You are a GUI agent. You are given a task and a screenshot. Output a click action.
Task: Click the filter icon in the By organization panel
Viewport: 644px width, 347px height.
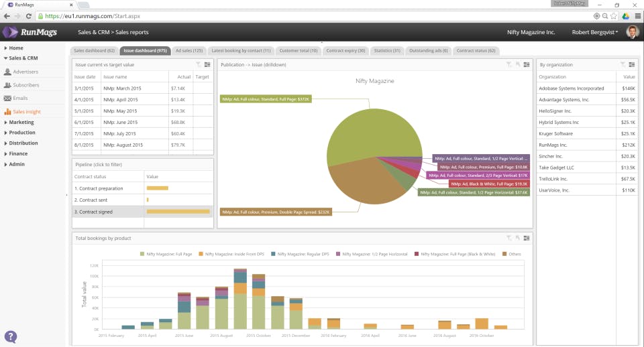(623, 64)
